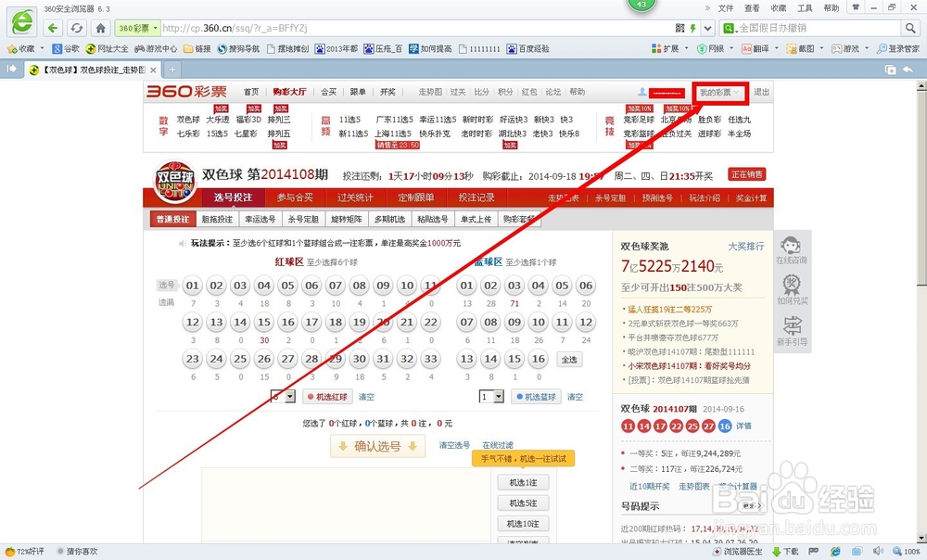
Task: Select red ball 01
Action: pyautogui.click(x=193, y=286)
